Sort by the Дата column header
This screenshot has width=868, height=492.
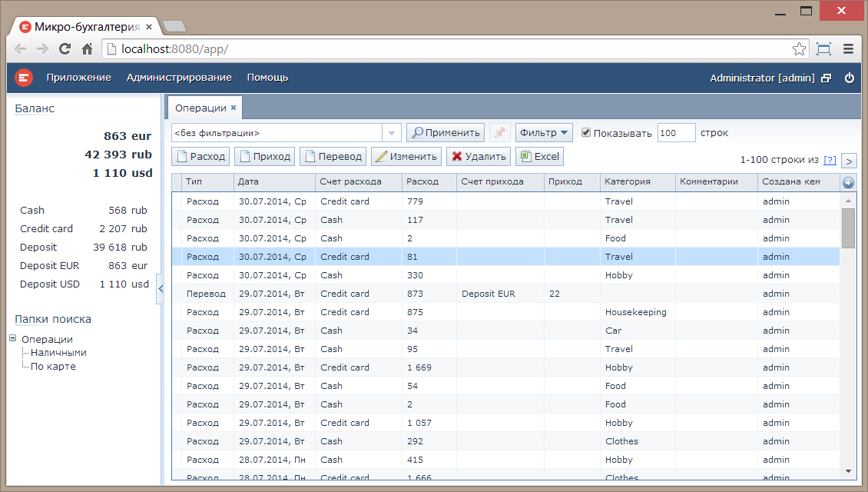tap(274, 181)
